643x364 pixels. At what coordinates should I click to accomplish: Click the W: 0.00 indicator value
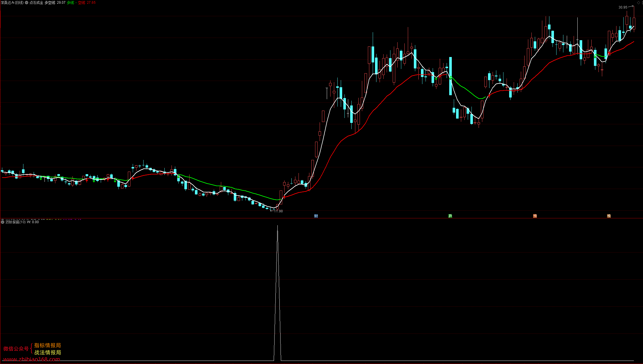pos(33,222)
